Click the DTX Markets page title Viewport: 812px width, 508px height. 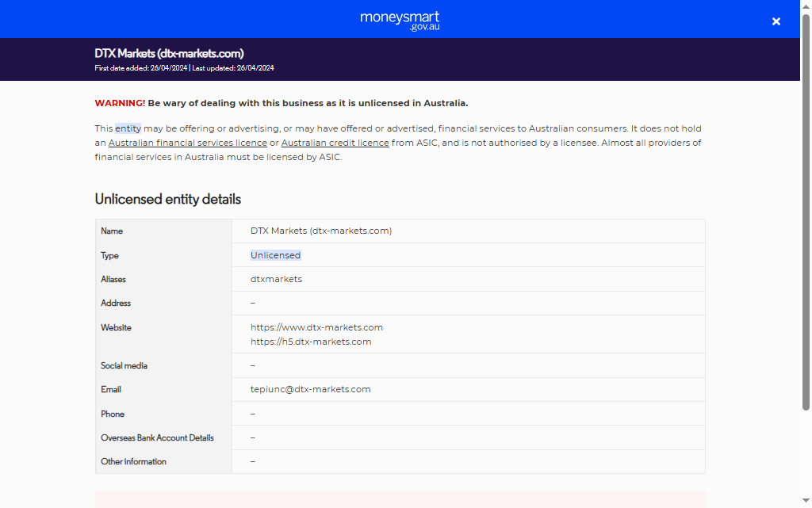169,54
